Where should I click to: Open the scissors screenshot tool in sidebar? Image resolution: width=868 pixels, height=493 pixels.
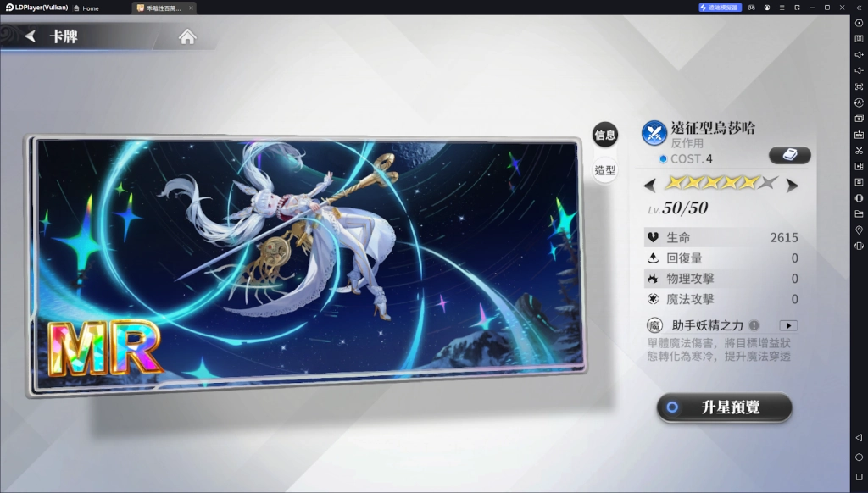coord(859,150)
